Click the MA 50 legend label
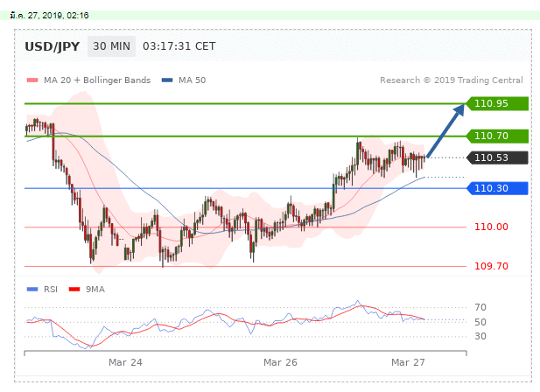 point(192,80)
